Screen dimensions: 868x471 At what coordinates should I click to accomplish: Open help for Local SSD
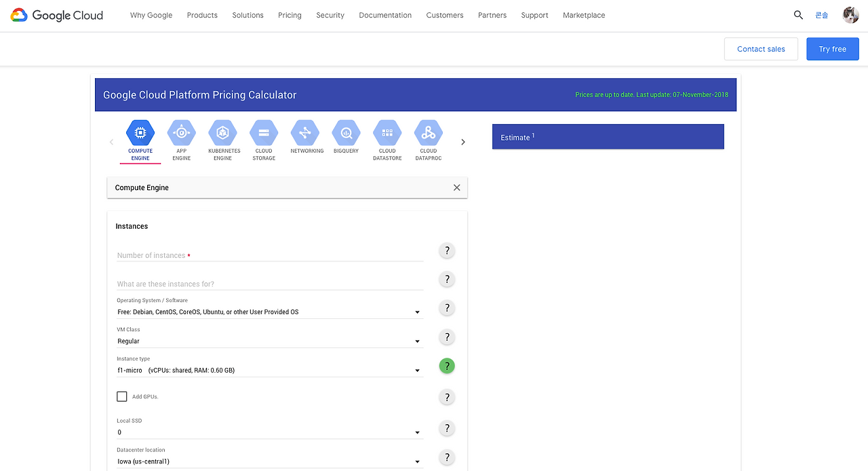[447, 428]
